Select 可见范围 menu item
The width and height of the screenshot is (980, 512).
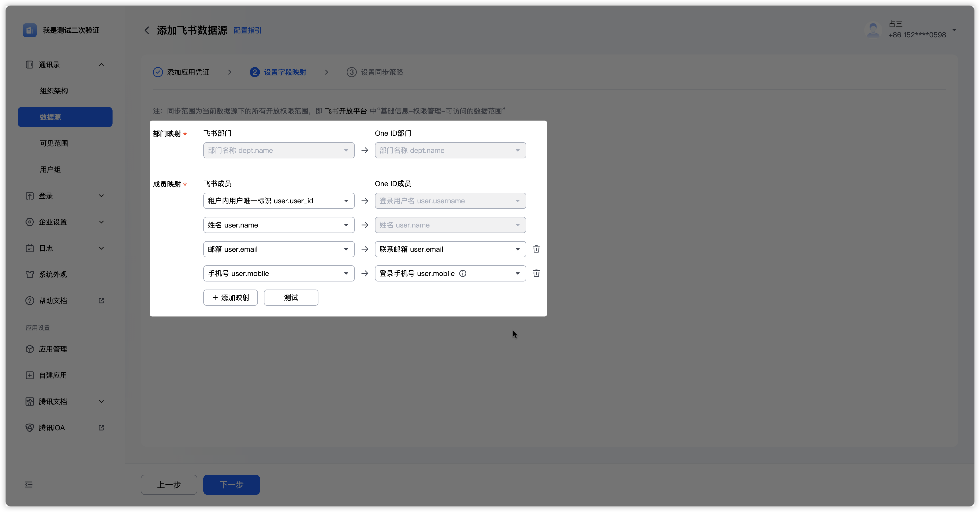[54, 144]
